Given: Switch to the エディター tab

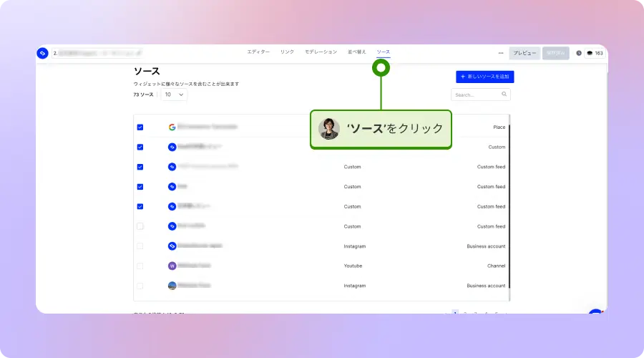Looking at the screenshot, I should [x=258, y=52].
